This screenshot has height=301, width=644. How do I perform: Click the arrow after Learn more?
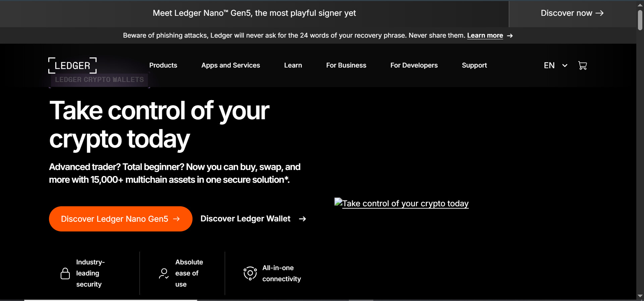[x=510, y=36]
